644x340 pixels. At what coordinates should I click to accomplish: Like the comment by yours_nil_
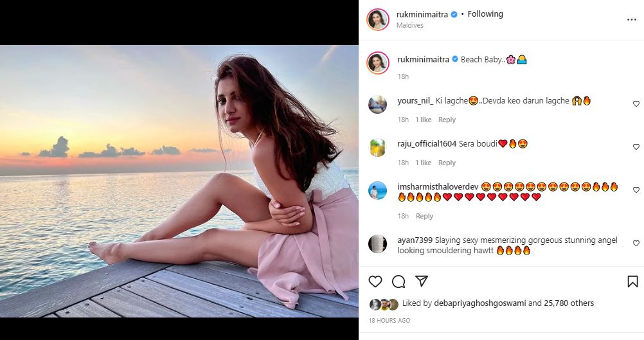636,103
